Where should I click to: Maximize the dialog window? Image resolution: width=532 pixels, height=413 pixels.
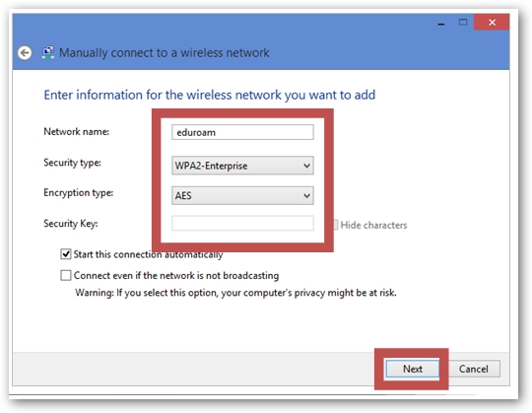[463, 23]
